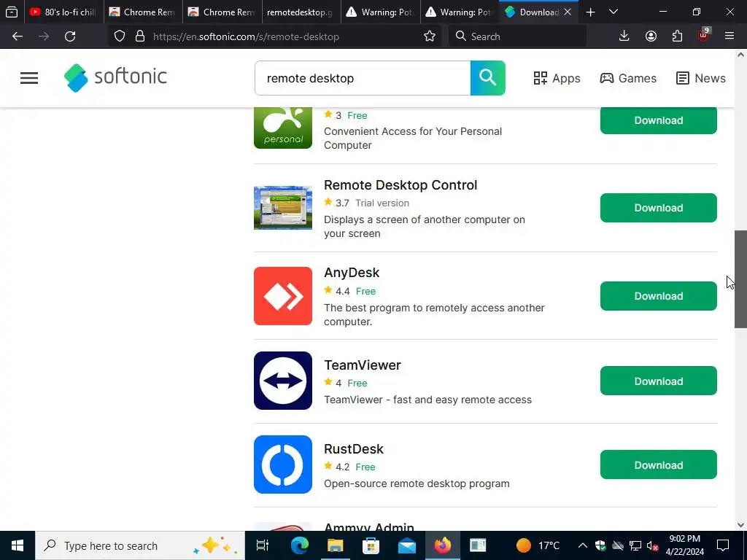Click the Firefox taskbar icon
Screen dimensions: 747x560
[443, 545]
